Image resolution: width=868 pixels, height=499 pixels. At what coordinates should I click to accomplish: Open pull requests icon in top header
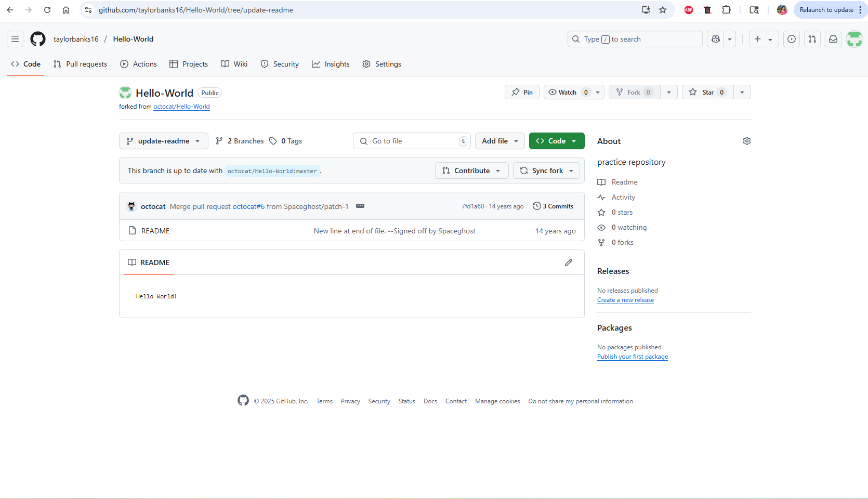pos(812,39)
